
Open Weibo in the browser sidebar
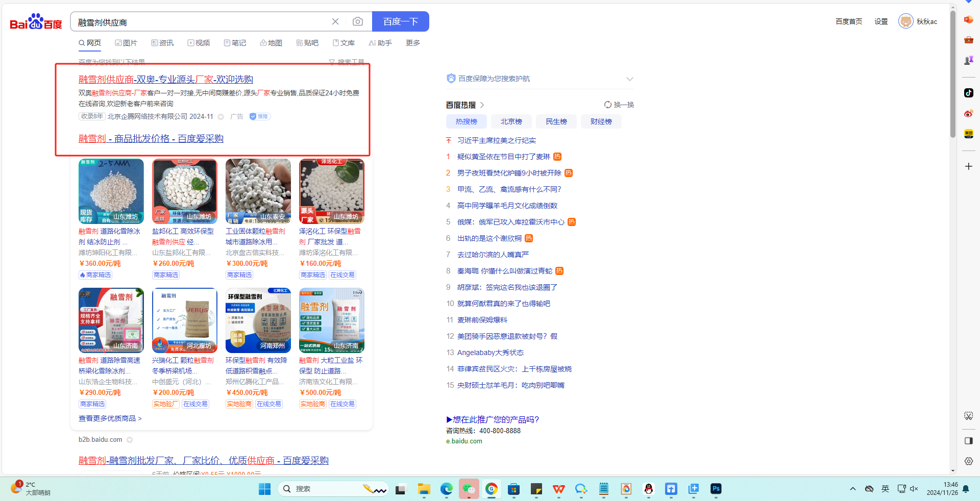click(968, 113)
